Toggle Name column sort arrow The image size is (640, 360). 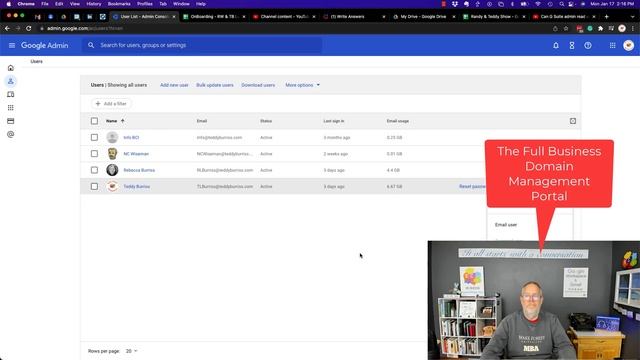click(x=122, y=121)
